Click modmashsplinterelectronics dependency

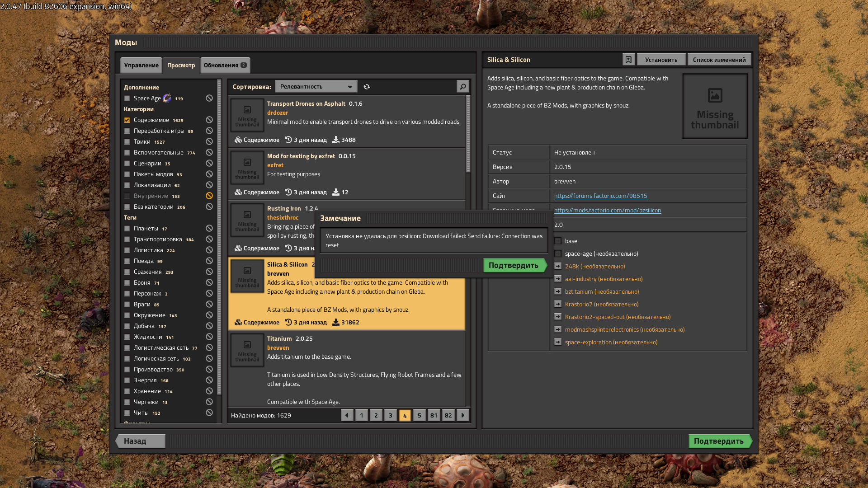pos(624,329)
